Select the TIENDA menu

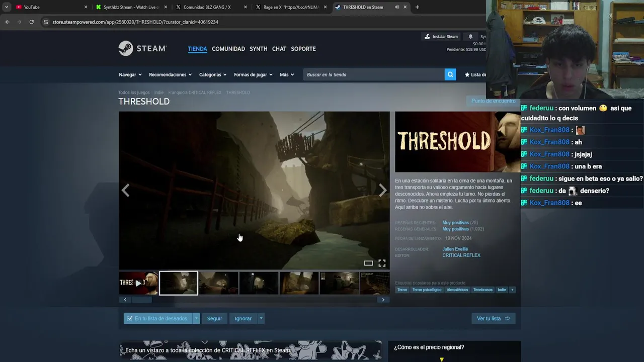197,49
